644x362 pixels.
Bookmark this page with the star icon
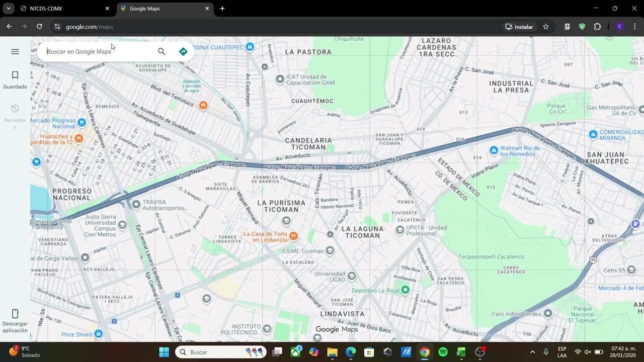[546, 27]
